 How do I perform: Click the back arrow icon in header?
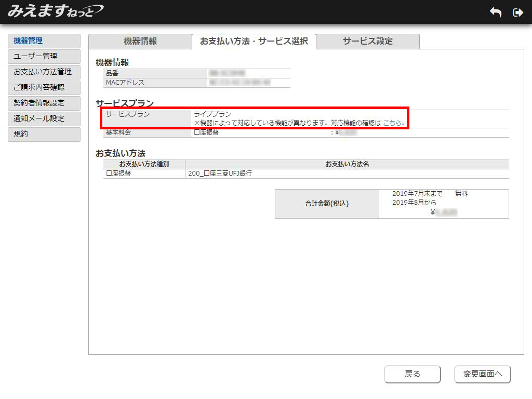[x=496, y=12]
